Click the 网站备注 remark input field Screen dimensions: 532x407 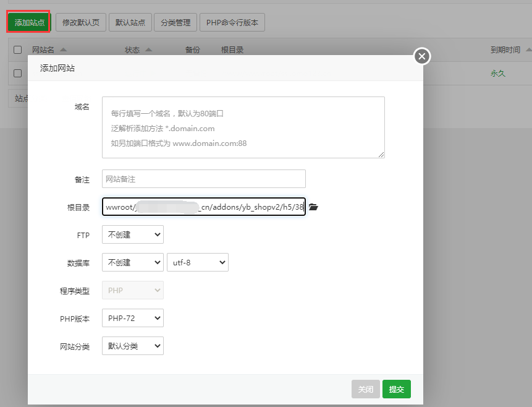(203, 179)
